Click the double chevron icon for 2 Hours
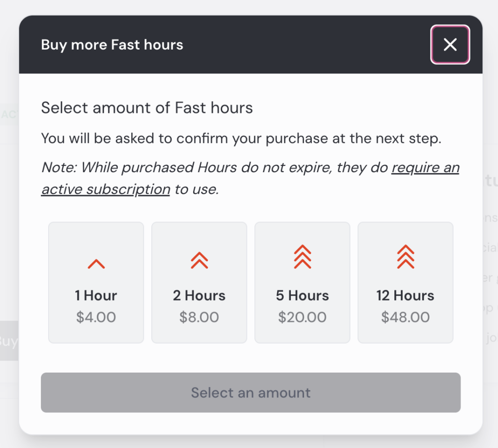The height and width of the screenshot is (448, 498). (199, 261)
